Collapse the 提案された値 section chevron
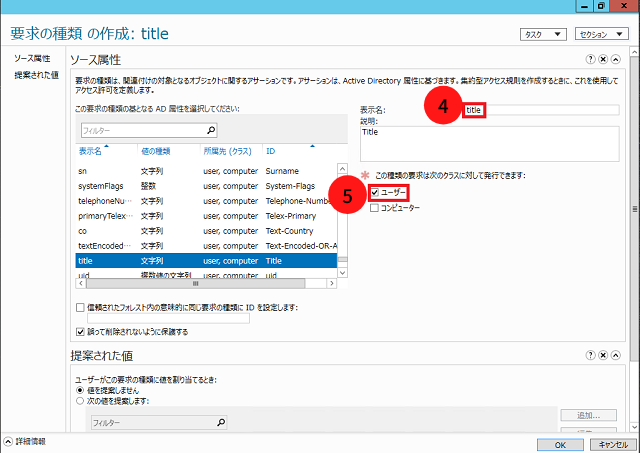 point(615,355)
